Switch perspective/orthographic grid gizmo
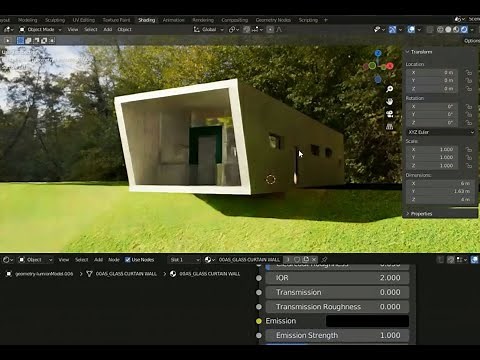Viewport: 480px width, 360px height. click(389, 127)
